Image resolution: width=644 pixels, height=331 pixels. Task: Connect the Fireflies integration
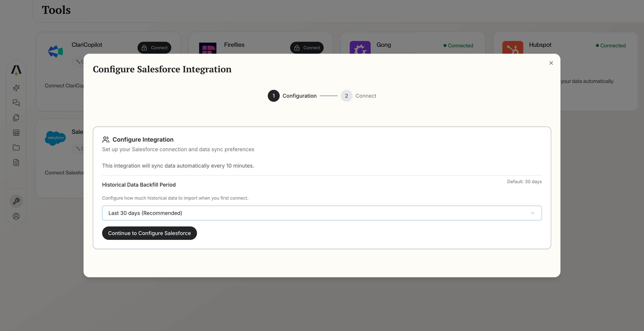[307, 48]
